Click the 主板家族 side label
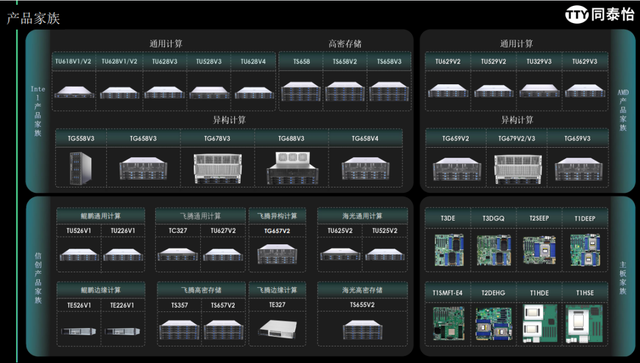Viewport: 640px width, 363px height. tap(623, 278)
